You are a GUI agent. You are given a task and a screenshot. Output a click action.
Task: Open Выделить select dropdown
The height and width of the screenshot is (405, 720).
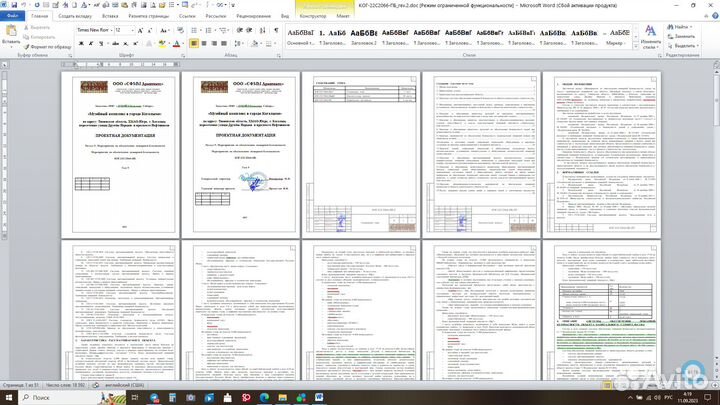[x=683, y=46]
